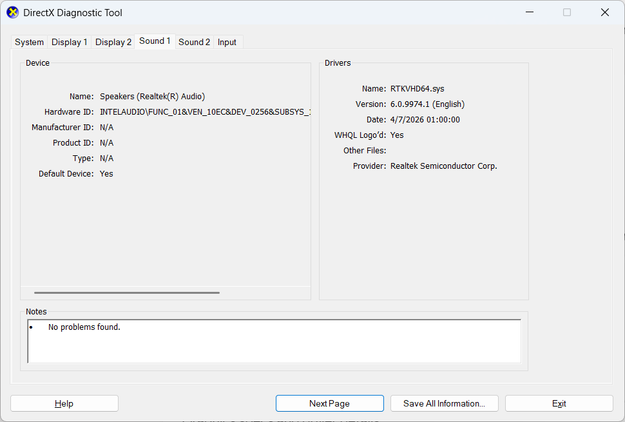Open the Input tab
Viewport: 625px width, 422px height.
tap(227, 42)
